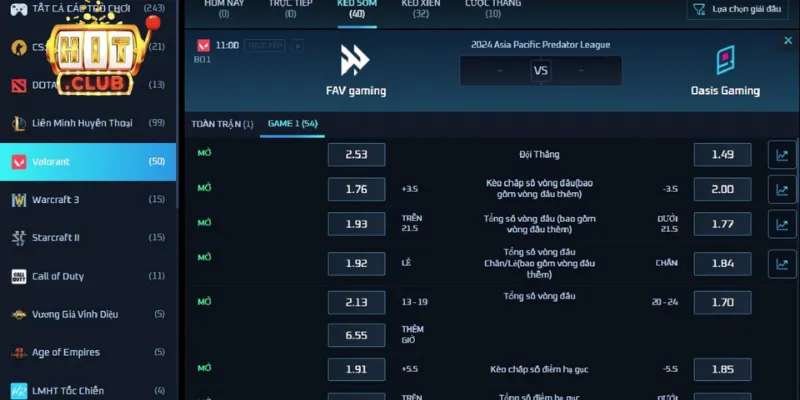Click the Age of Empires logo icon
Screen dimensions: 800x400
[x=19, y=353]
